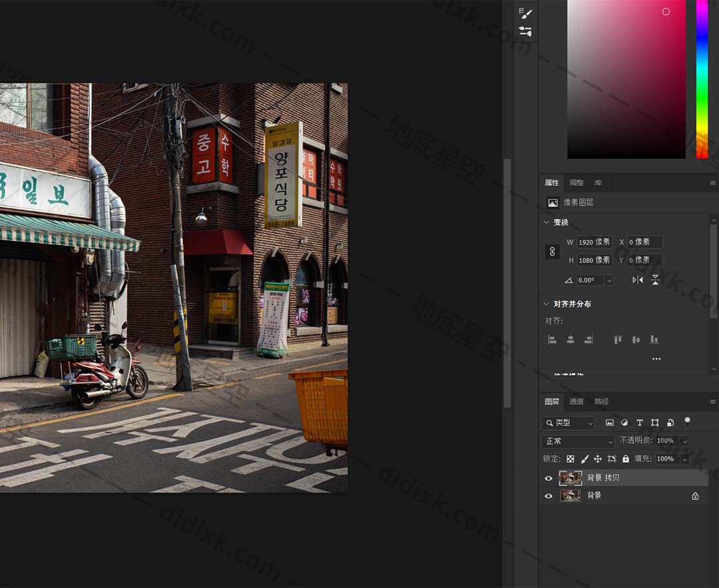719x588 pixels.
Task: Click the lock icon on 背景 layer
Action: (x=695, y=496)
